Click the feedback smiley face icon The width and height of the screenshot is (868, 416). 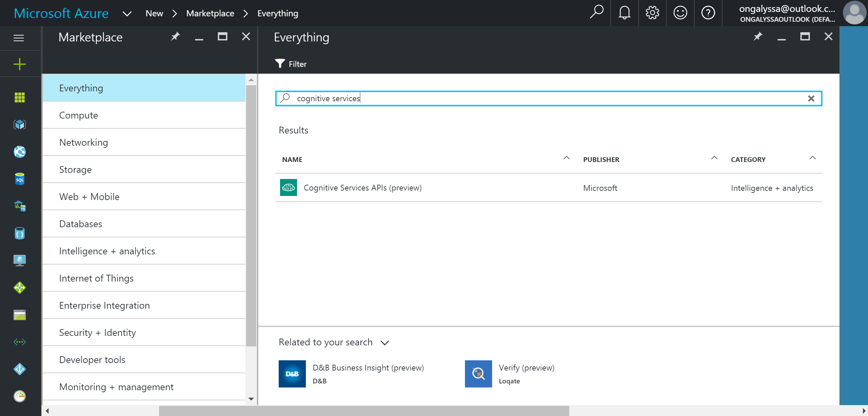click(680, 13)
